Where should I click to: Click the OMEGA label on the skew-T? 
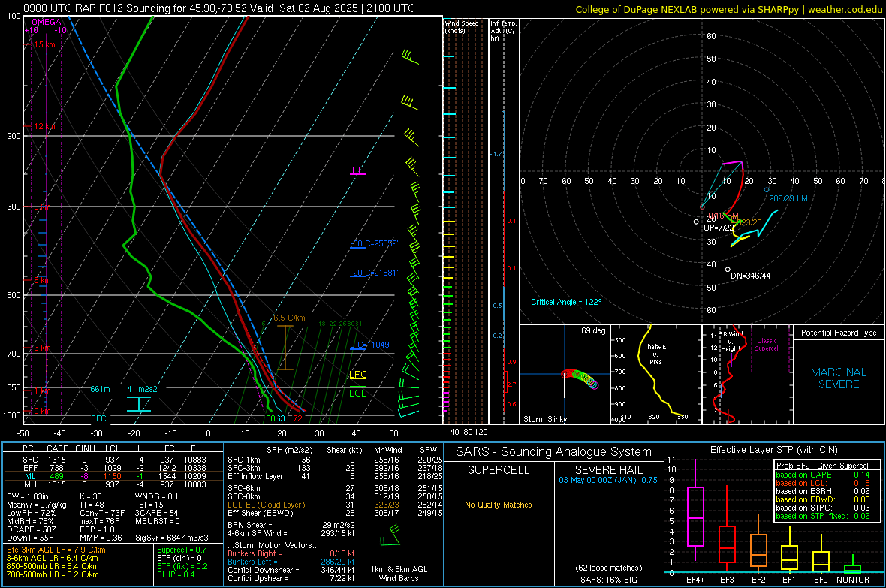point(46,22)
